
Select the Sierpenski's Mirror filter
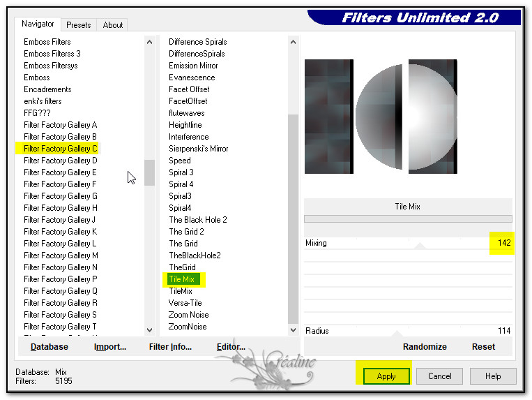click(x=199, y=149)
